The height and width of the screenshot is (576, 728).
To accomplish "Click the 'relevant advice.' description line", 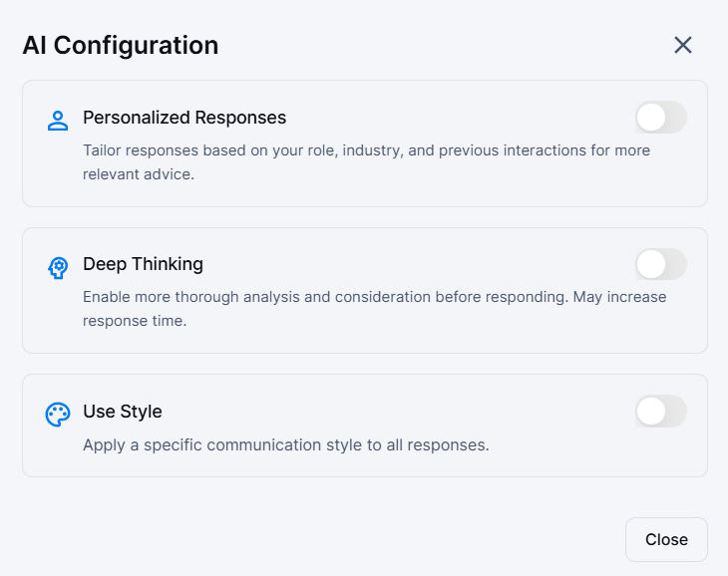I will coord(139,174).
